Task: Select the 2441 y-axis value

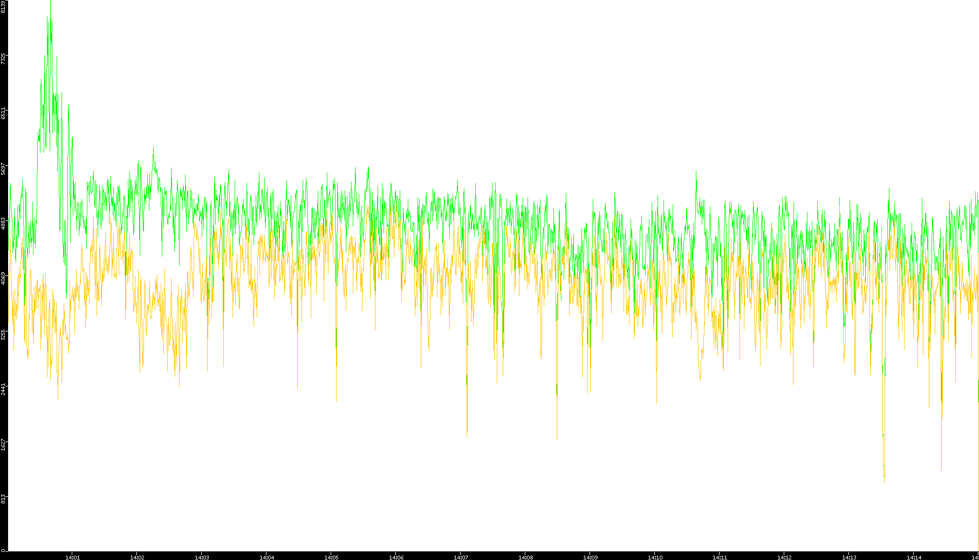Action: [x=3, y=389]
